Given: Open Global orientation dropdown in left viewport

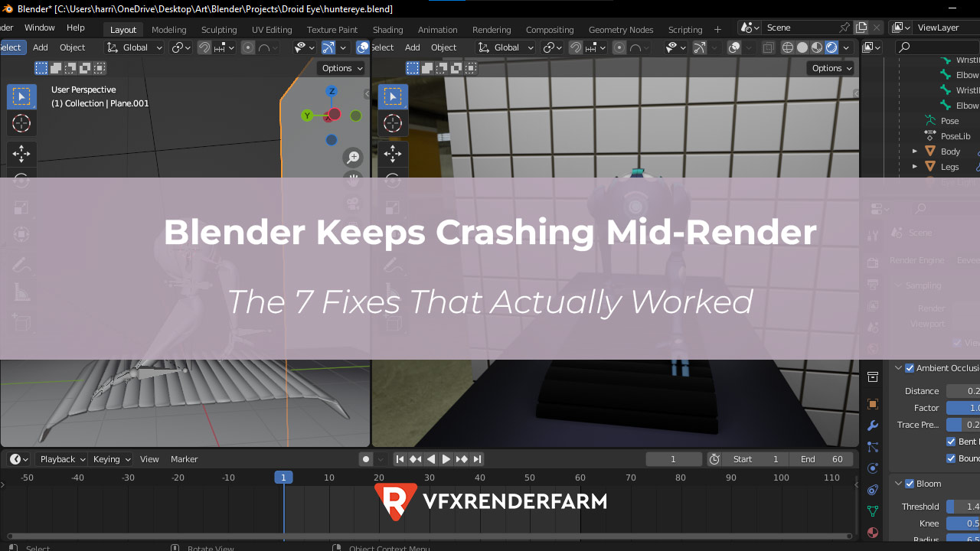Looking at the screenshot, I should 135,47.
